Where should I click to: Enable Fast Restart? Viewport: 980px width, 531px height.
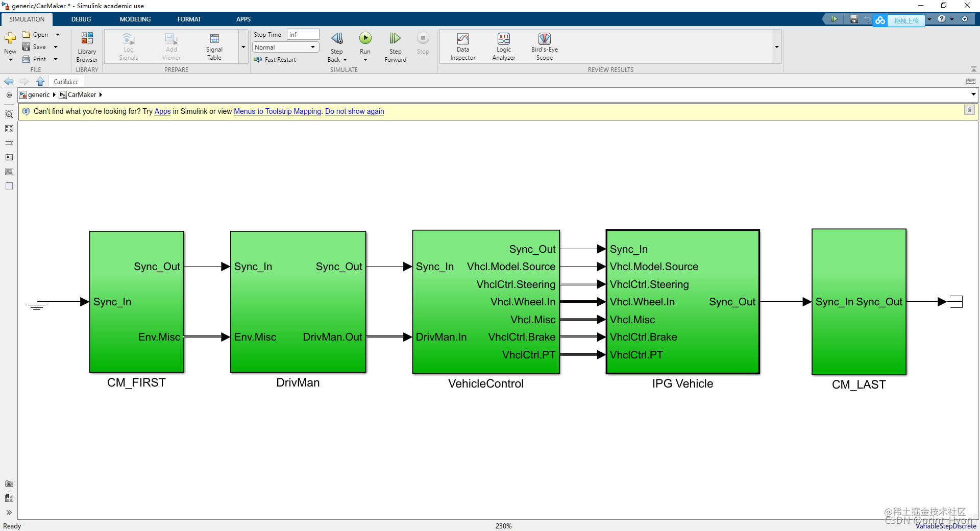pos(275,60)
